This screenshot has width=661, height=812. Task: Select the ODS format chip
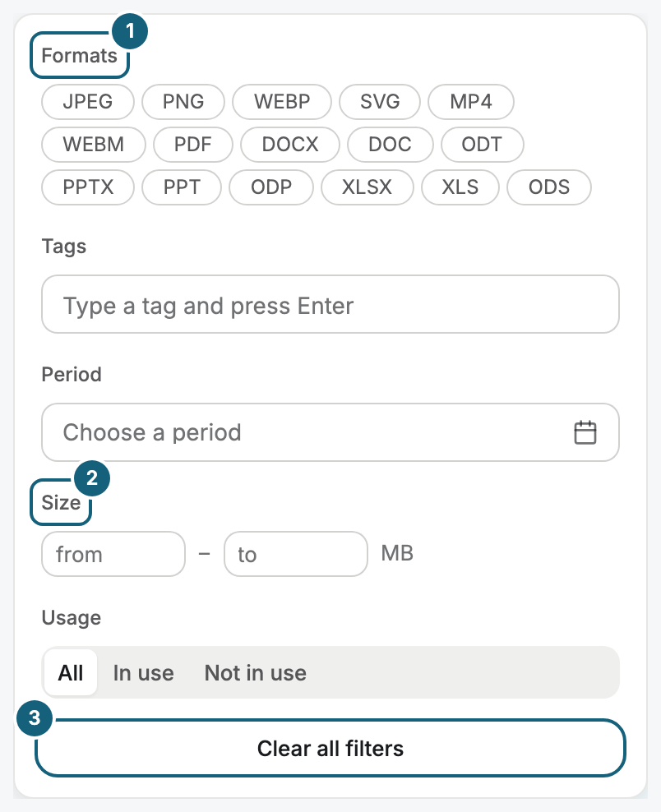point(549,187)
